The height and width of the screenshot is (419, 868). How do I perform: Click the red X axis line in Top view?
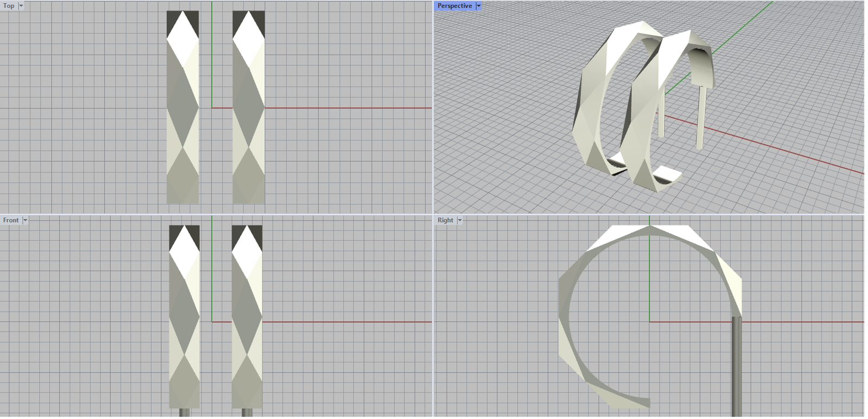tap(347, 108)
